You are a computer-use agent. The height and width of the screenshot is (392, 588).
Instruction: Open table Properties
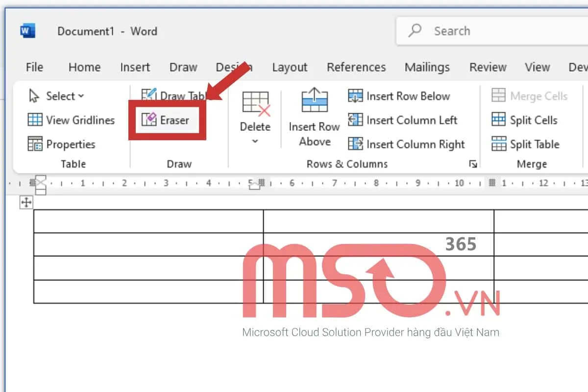click(x=62, y=144)
